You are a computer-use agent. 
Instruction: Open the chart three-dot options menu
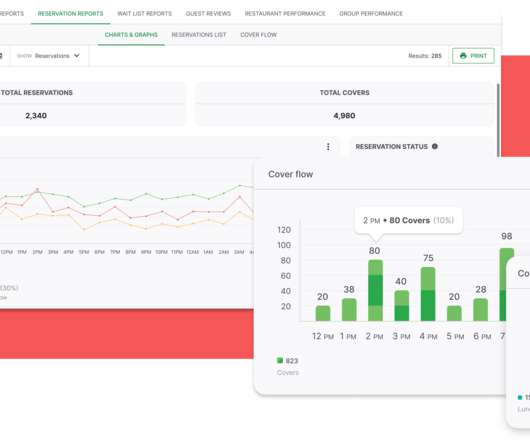click(x=328, y=147)
